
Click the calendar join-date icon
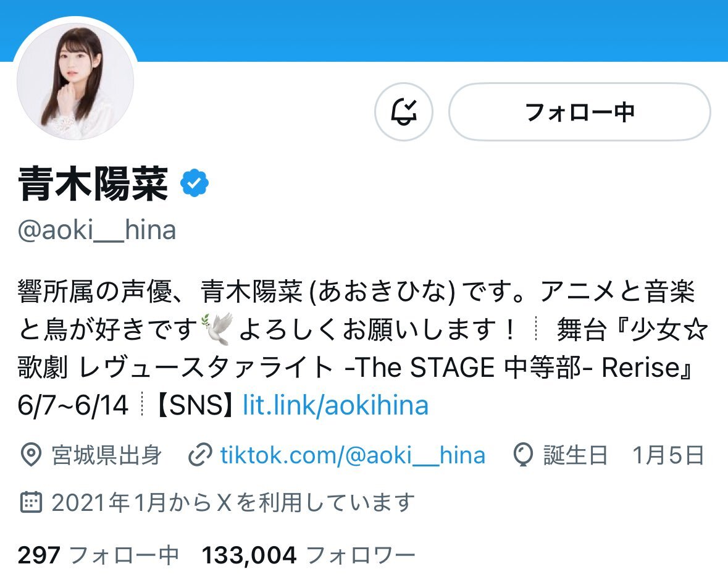point(31,502)
